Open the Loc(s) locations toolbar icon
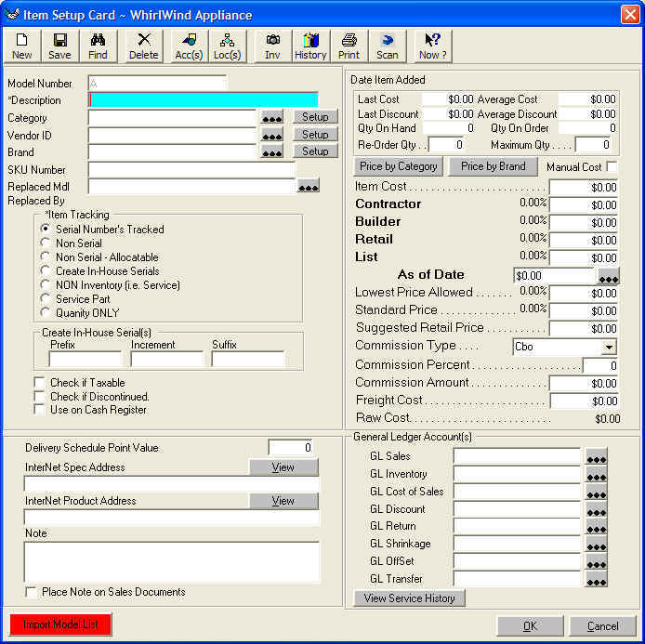Viewport: 645px width, 644px height. coord(227,46)
